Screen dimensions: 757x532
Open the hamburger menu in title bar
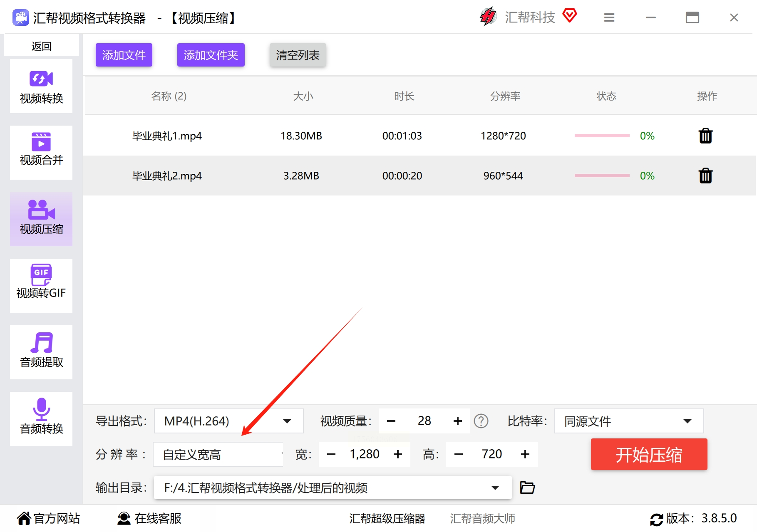click(609, 17)
